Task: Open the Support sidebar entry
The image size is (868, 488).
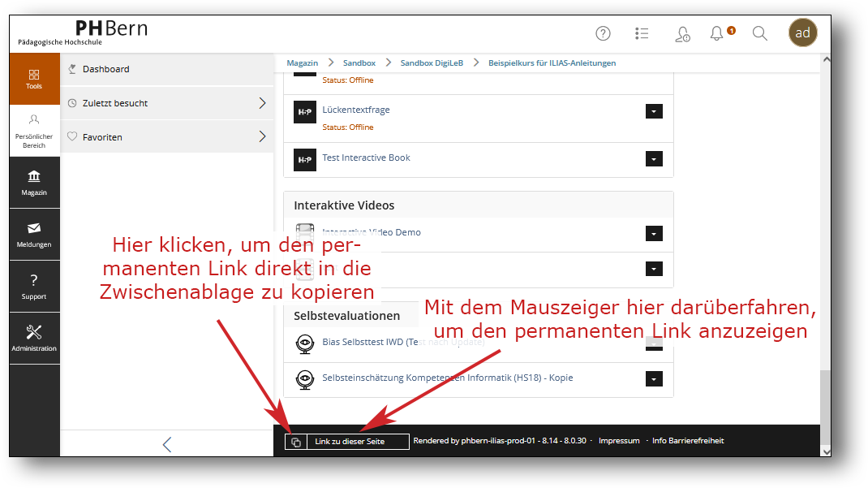Action: tap(34, 287)
